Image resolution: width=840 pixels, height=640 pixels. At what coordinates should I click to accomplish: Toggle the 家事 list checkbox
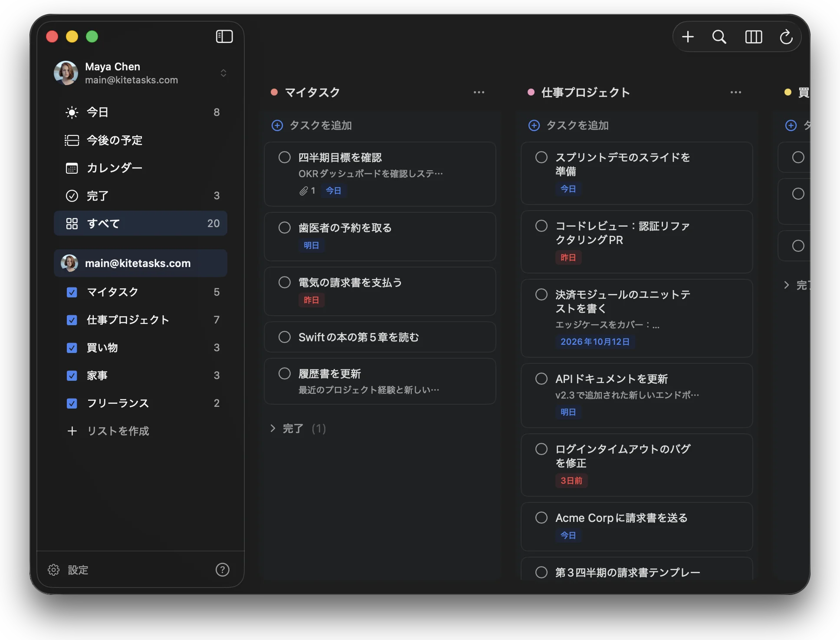point(72,376)
